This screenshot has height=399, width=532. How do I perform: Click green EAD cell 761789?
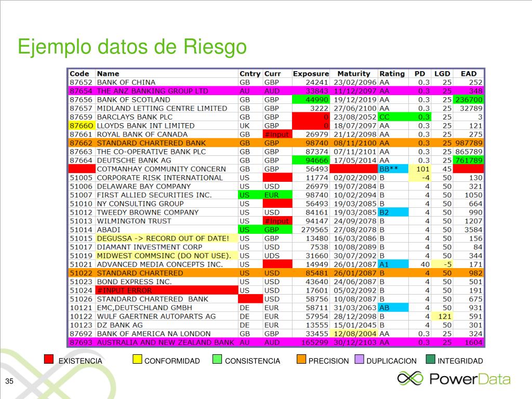[x=468, y=160]
